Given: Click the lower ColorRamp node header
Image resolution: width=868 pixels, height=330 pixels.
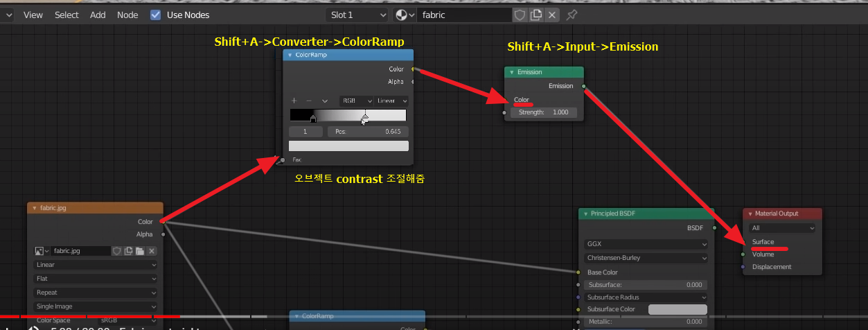Looking at the screenshot, I should tap(357, 316).
